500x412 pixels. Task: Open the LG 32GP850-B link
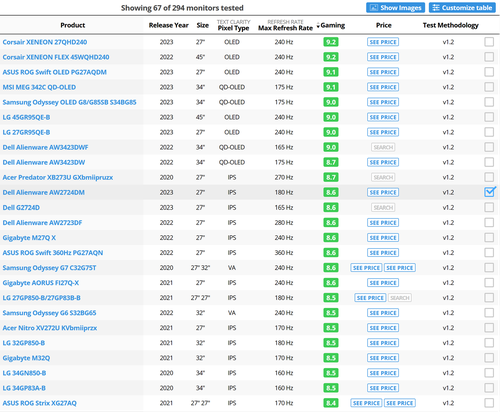[24, 343]
